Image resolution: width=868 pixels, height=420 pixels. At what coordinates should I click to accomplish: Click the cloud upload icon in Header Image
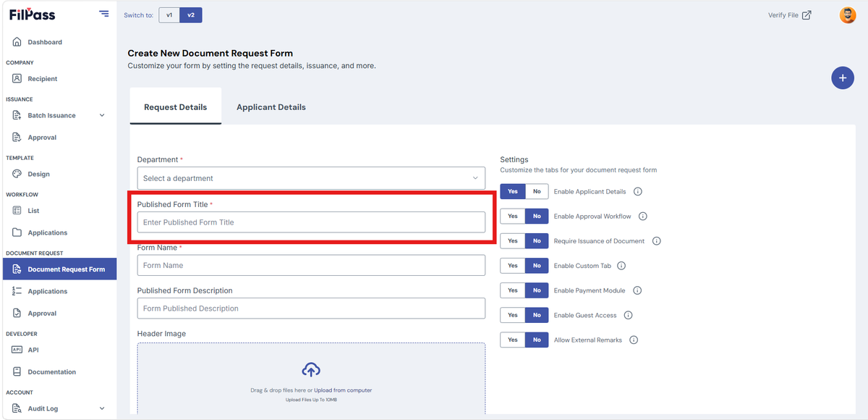[x=311, y=369]
